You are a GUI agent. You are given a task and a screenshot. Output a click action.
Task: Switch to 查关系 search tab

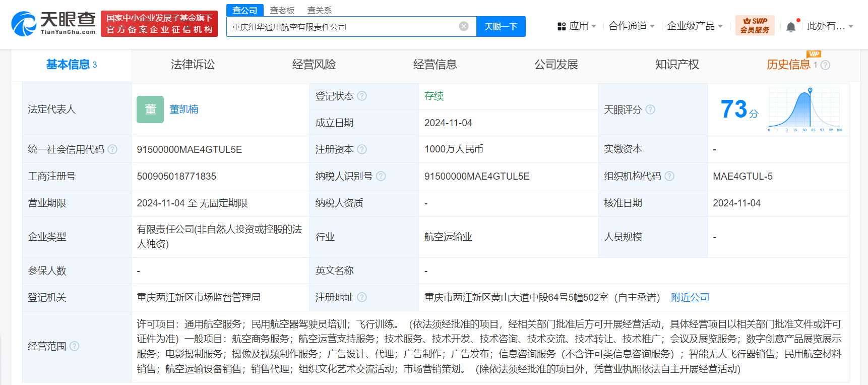click(320, 10)
